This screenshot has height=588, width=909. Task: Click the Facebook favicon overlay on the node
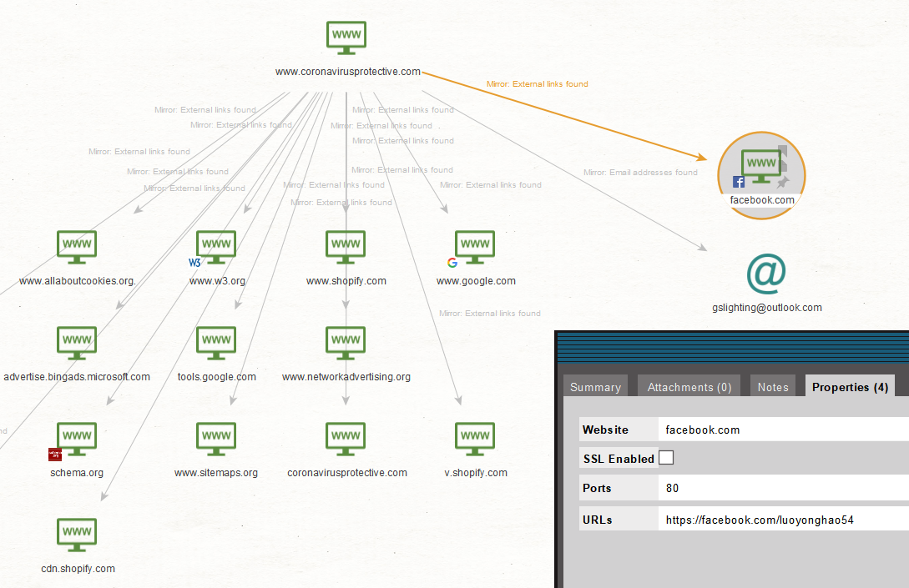[739, 182]
